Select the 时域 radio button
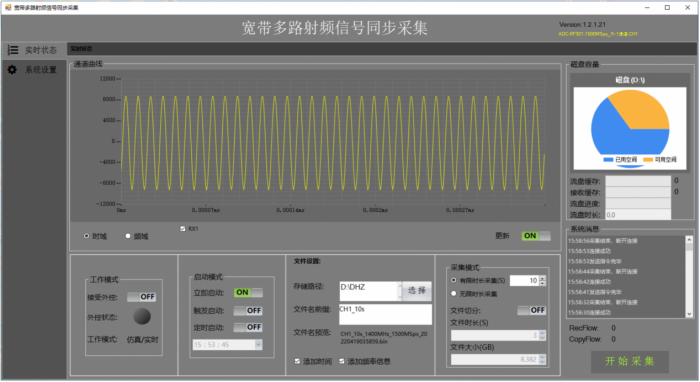Screen dimensions: 700x382 [x=87, y=236]
